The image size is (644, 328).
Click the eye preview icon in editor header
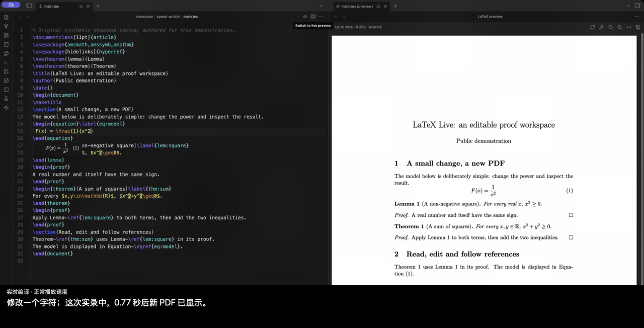pyautogui.click(x=305, y=17)
